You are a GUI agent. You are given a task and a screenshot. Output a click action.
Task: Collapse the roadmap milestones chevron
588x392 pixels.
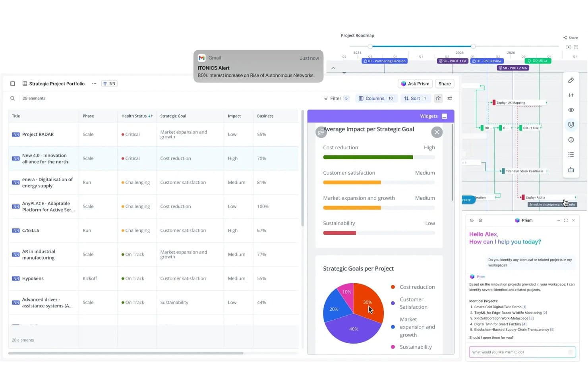333,68
